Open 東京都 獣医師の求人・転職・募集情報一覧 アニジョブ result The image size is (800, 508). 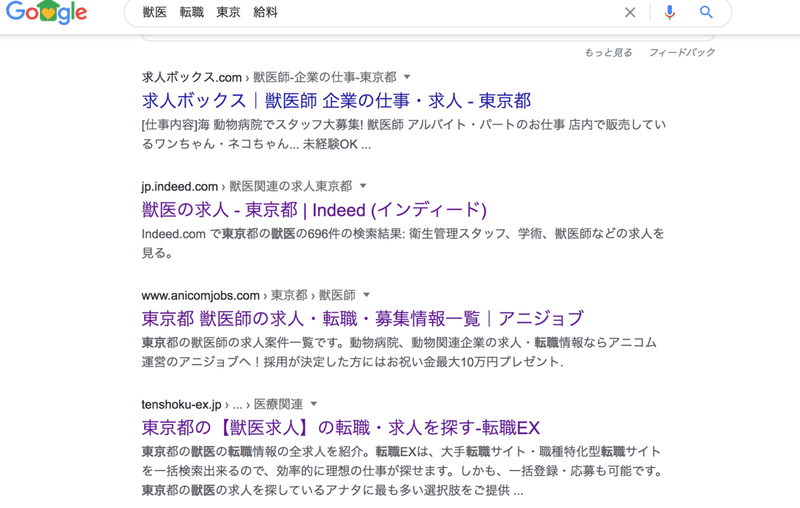362,318
